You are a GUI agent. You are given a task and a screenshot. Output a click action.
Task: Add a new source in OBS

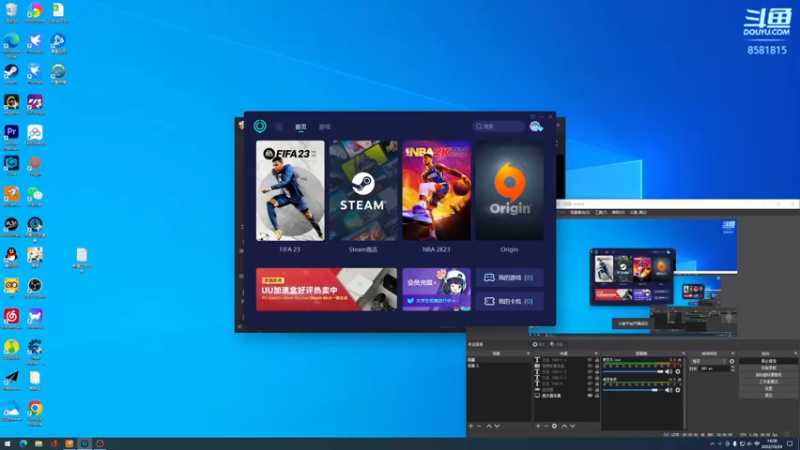pyautogui.click(x=538, y=426)
